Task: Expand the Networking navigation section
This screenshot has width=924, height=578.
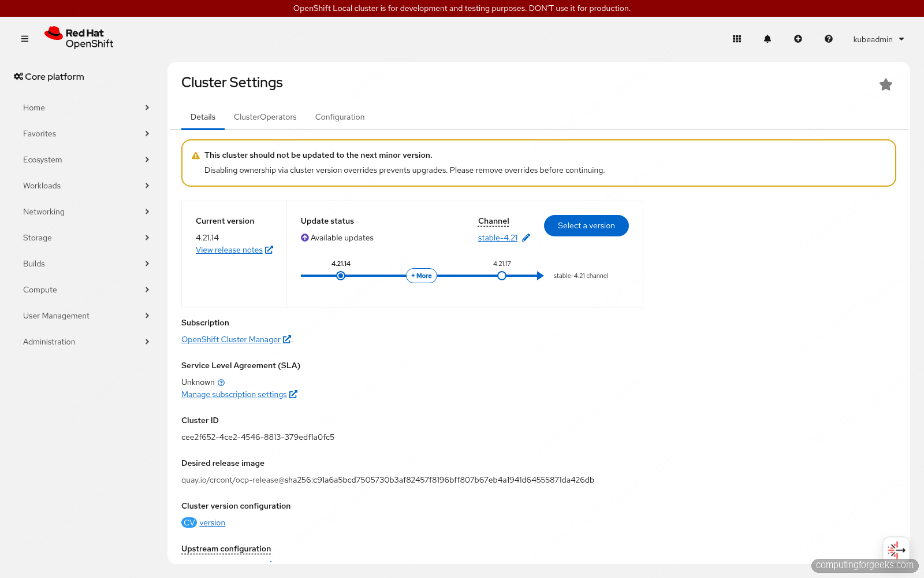Action: 85,212
